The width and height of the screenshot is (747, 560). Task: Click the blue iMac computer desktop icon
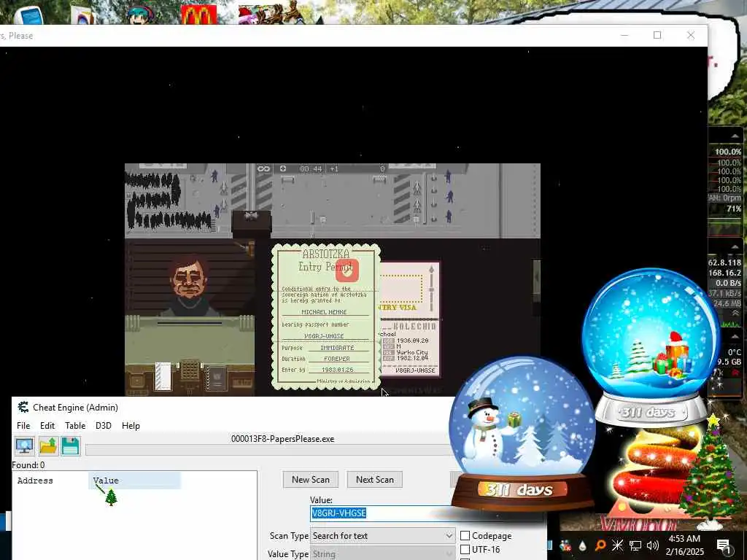(28, 15)
